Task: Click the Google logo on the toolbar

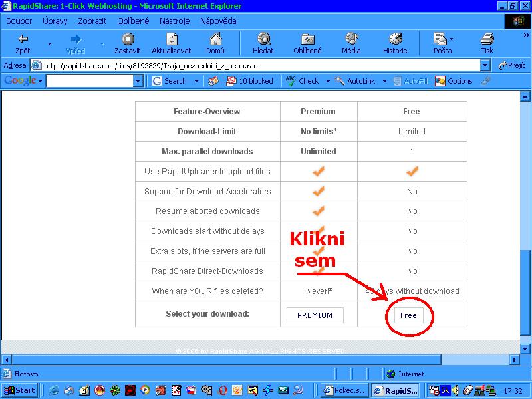Action: coord(20,80)
